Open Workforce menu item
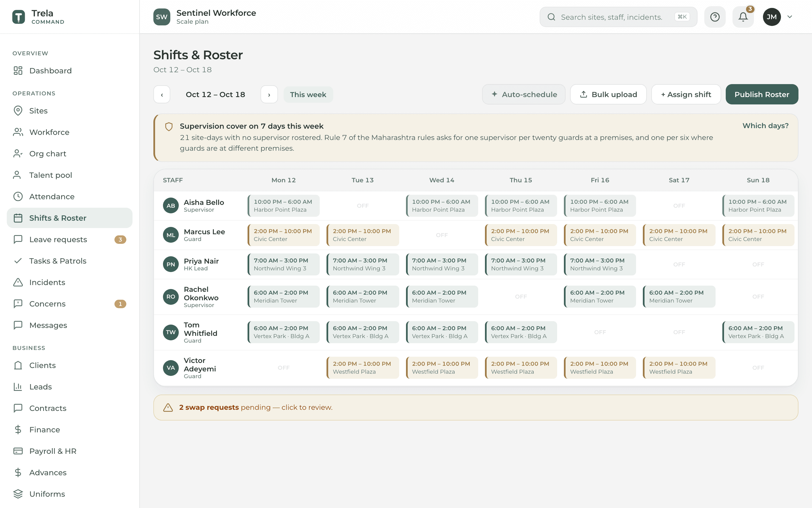 point(69,132)
